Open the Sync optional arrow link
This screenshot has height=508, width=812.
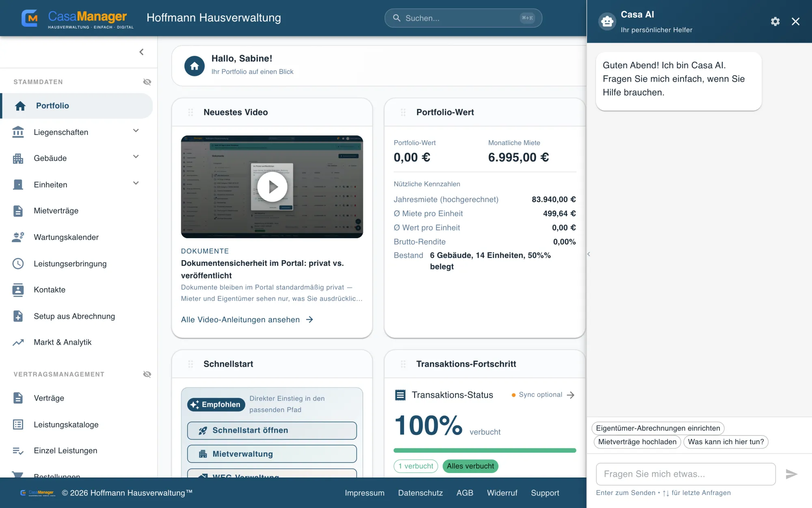click(x=570, y=395)
